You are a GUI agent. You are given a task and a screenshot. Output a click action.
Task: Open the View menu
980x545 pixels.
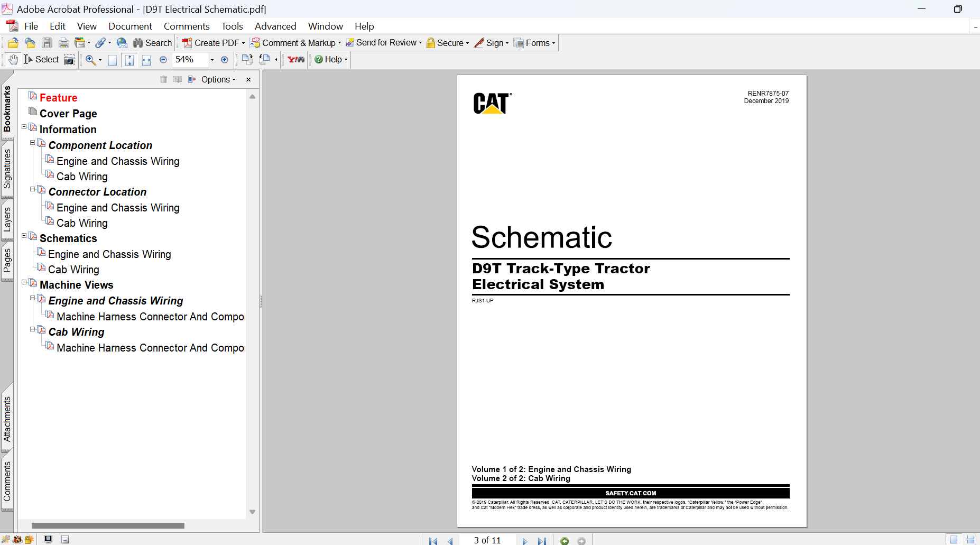pos(87,26)
